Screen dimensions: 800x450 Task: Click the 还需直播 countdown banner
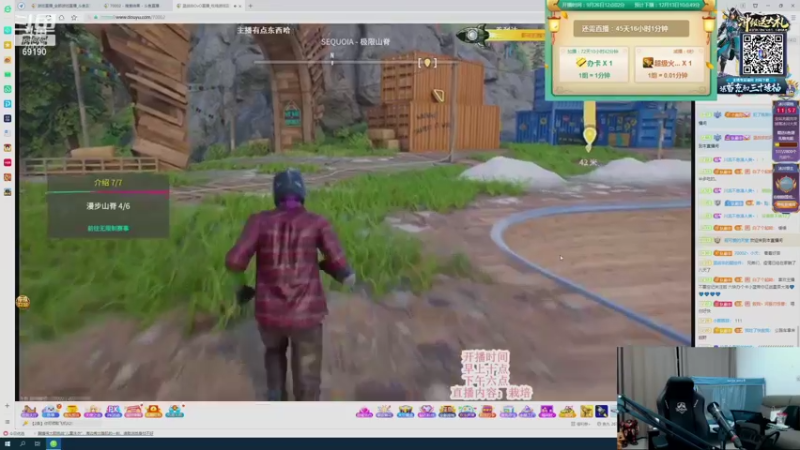click(x=631, y=29)
